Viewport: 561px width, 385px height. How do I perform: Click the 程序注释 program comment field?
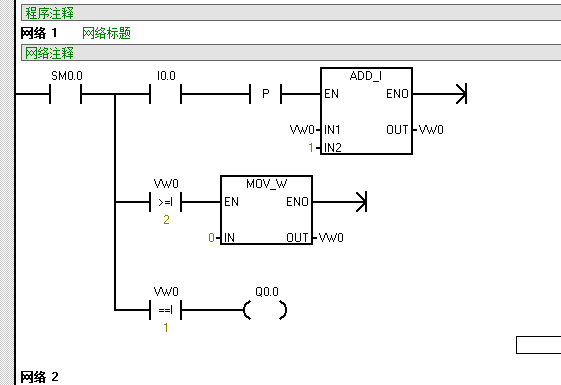point(291,13)
